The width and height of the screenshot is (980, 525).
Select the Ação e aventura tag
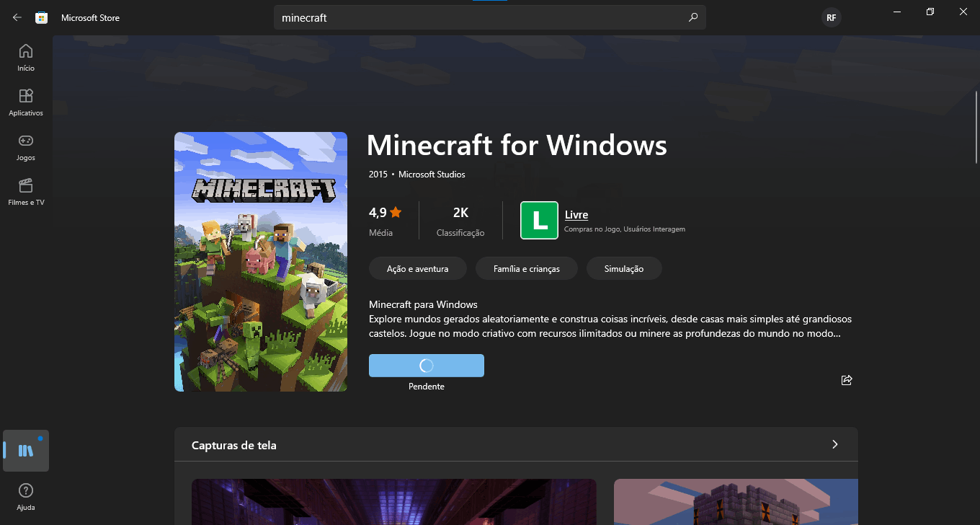pyautogui.click(x=417, y=268)
